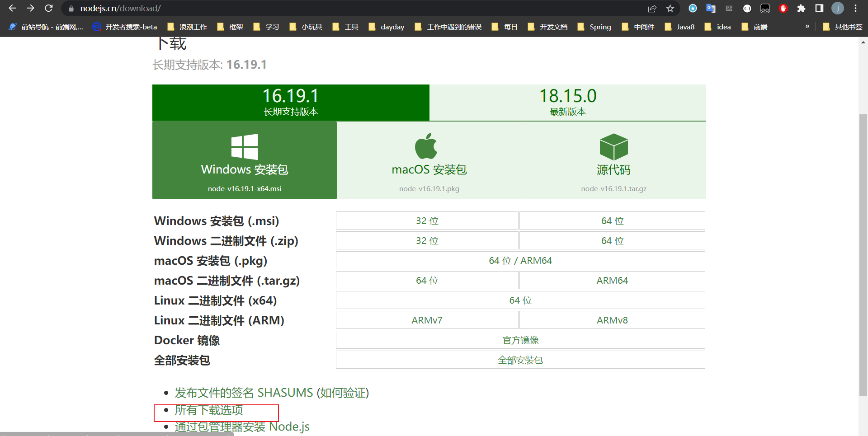
Task: Click the browser forward arrow
Action: click(30, 8)
